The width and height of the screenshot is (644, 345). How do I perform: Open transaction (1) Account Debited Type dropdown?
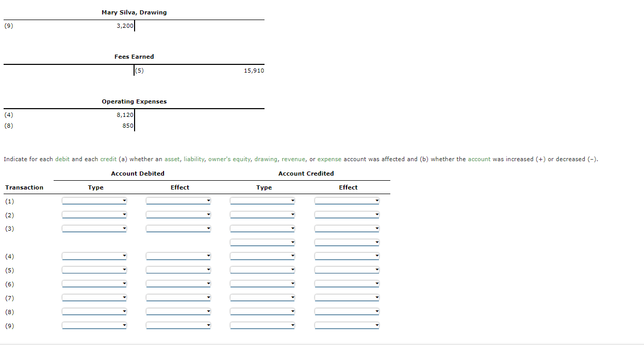coord(94,201)
